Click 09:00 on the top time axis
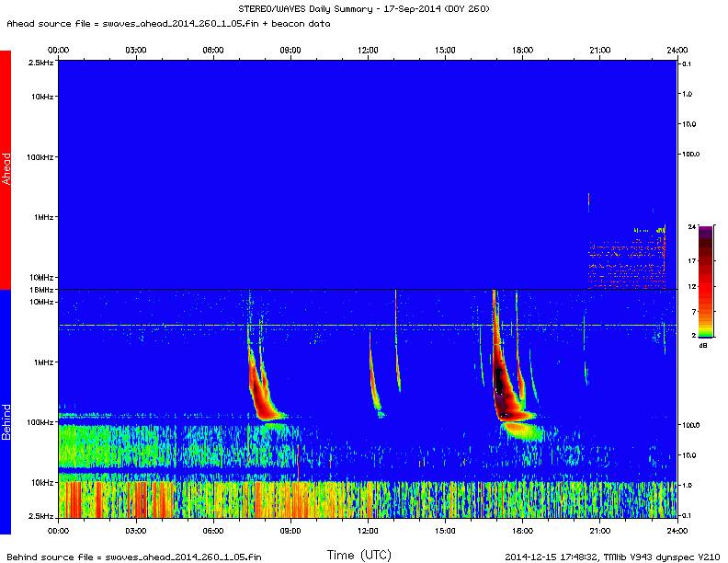 [290, 51]
